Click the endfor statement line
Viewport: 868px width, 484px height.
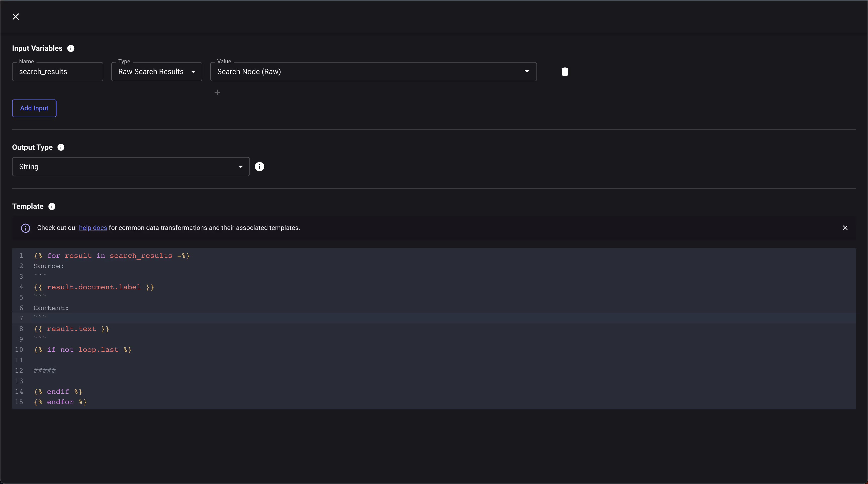click(x=60, y=402)
